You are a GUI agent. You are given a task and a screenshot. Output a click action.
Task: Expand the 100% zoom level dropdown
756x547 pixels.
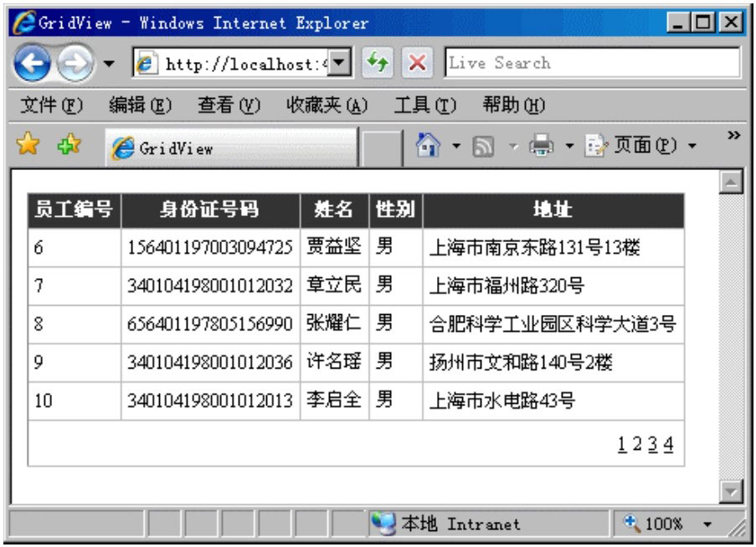(x=707, y=524)
